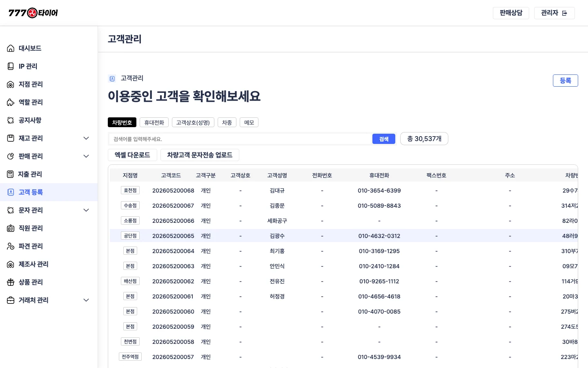Click the 고객코드 column header
The height and width of the screenshot is (368, 588).
coord(171,175)
